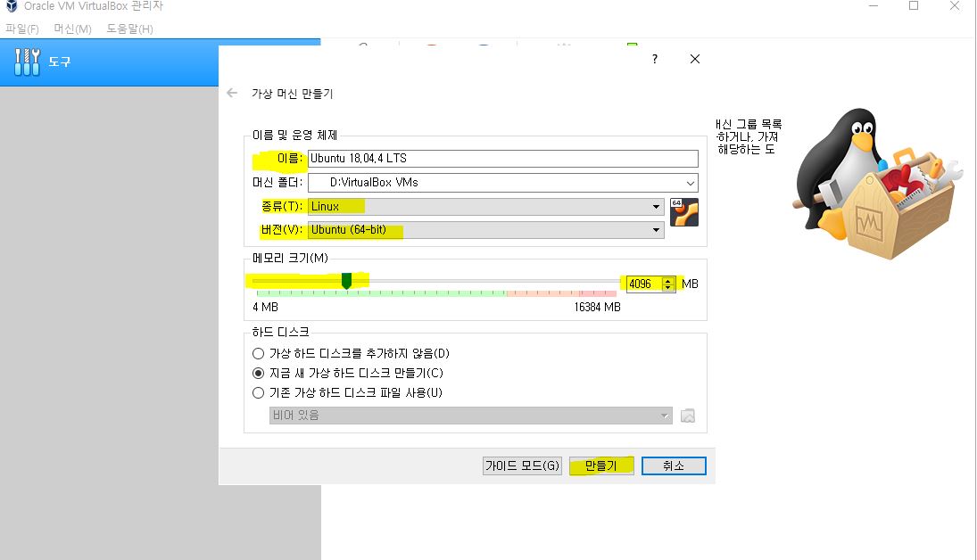Click the 이름 name field Ubuntu 18.04.4 LTS
Image resolution: width=977 pixels, height=560 pixels.
(503, 158)
